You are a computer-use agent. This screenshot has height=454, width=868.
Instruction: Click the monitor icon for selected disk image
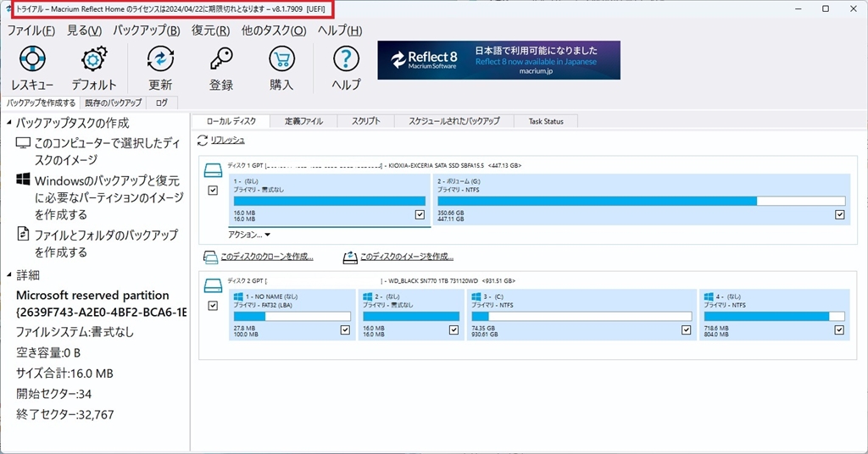pyautogui.click(x=23, y=143)
